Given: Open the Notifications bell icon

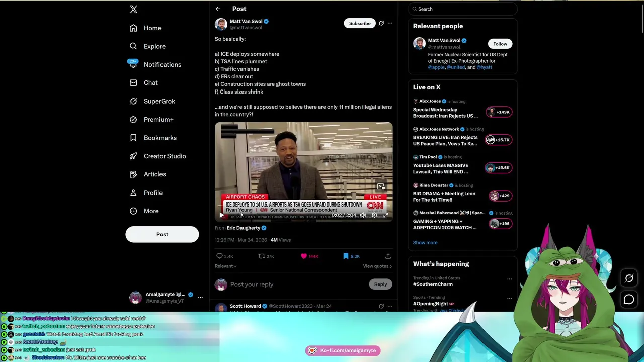Looking at the screenshot, I should [133, 64].
